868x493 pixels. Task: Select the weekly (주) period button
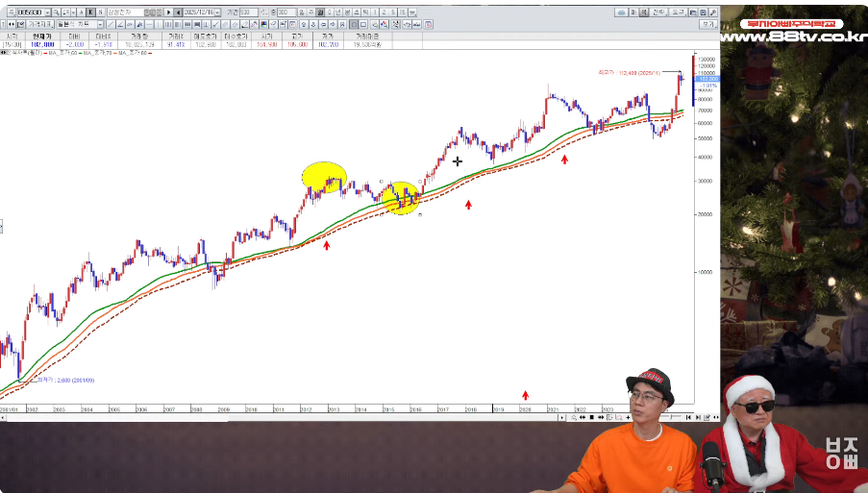click(x=311, y=12)
